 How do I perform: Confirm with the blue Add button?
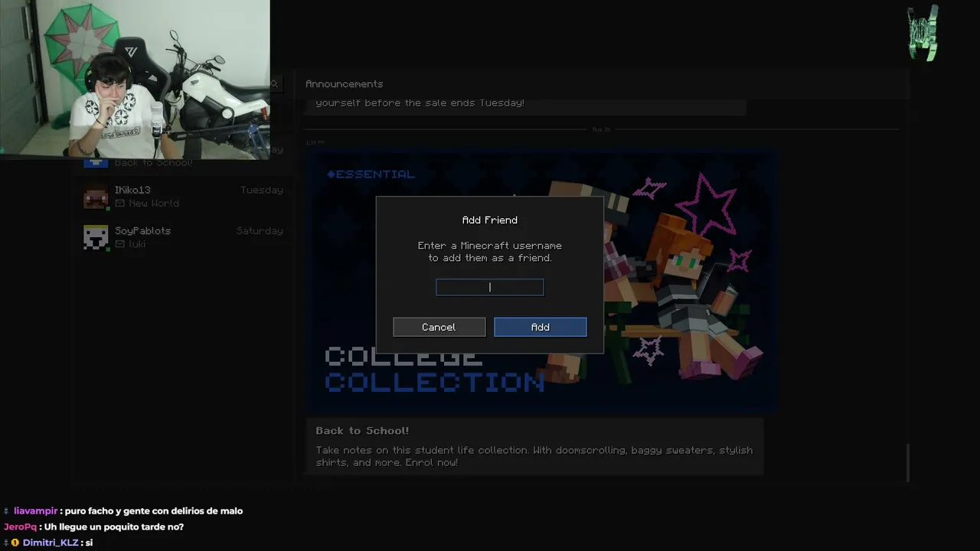(541, 327)
